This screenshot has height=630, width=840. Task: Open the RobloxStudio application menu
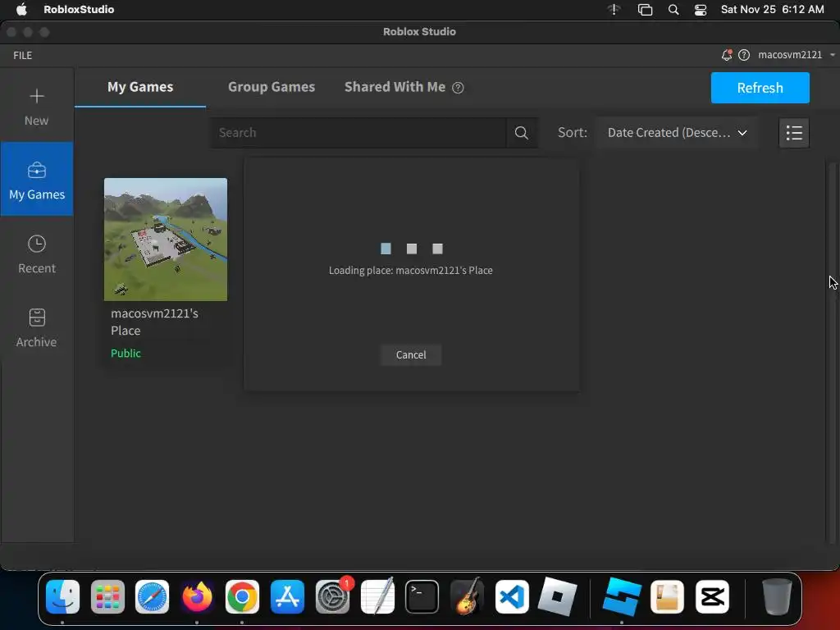click(79, 10)
